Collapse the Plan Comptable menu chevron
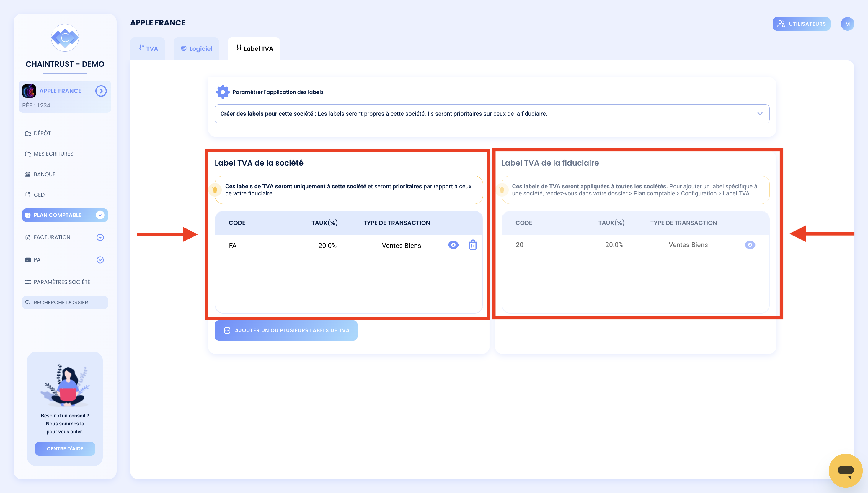This screenshot has width=868, height=493. [x=100, y=215]
